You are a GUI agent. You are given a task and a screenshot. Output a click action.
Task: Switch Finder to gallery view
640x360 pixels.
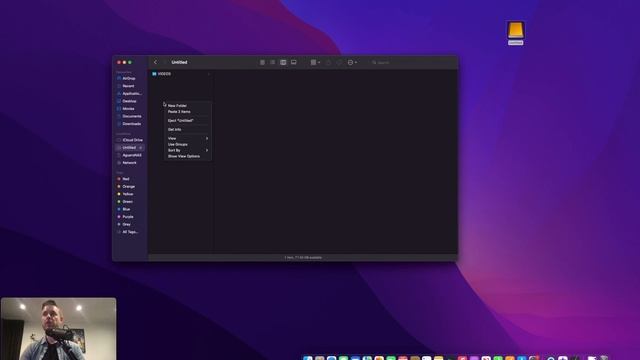293,62
